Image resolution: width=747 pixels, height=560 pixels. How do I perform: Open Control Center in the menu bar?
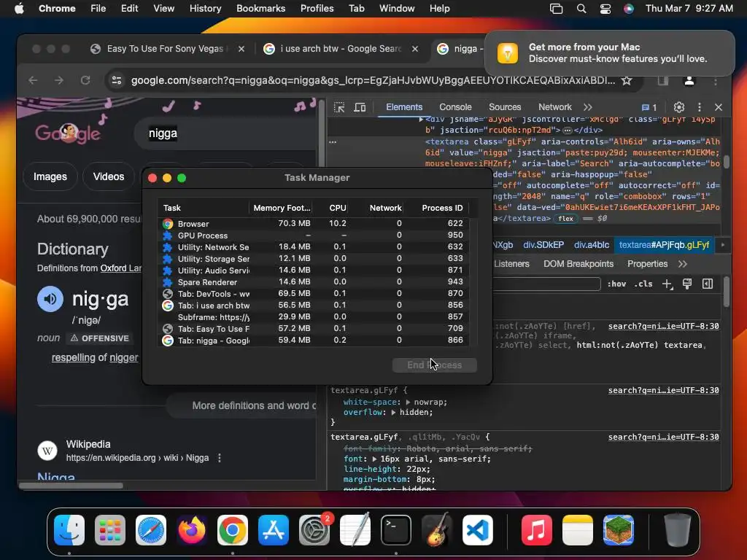point(605,9)
